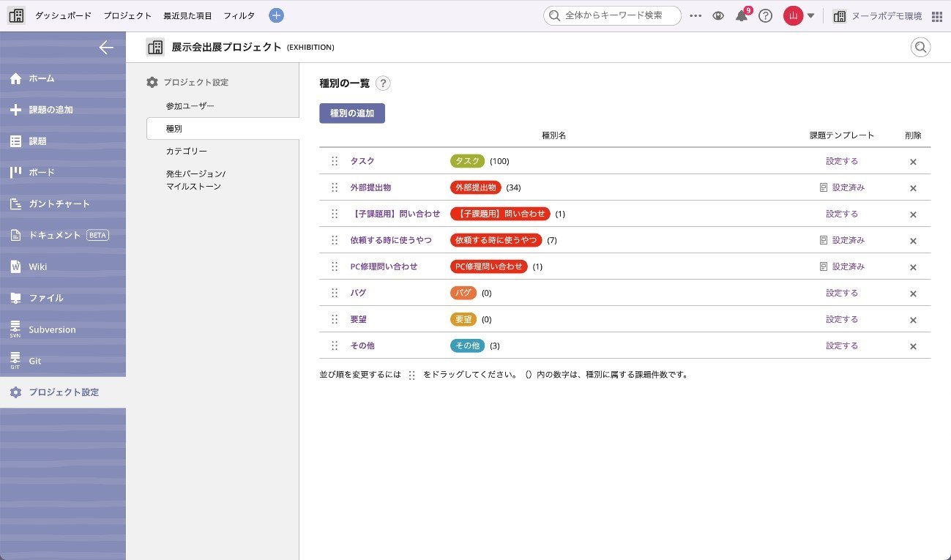The image size is (951, 560).
Task: Collapse sidebar with the left arrow
Action: pyautogui.click(x=106, y=48)
